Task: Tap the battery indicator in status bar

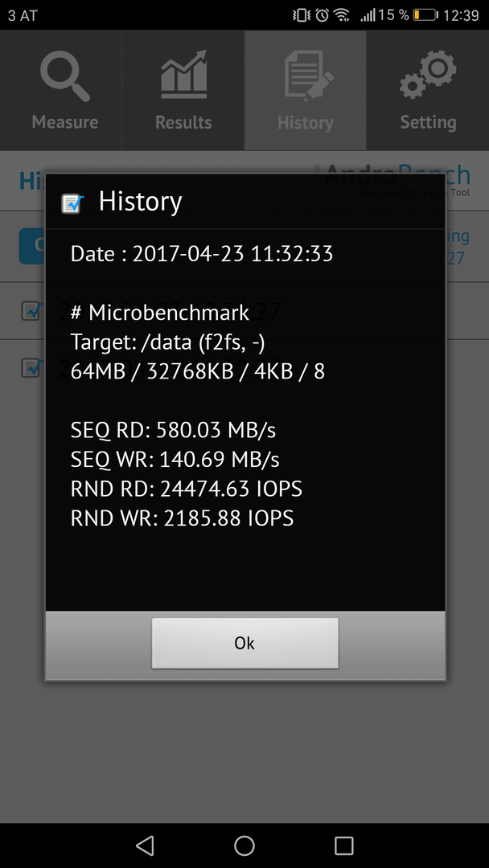Action: [425, 15]
